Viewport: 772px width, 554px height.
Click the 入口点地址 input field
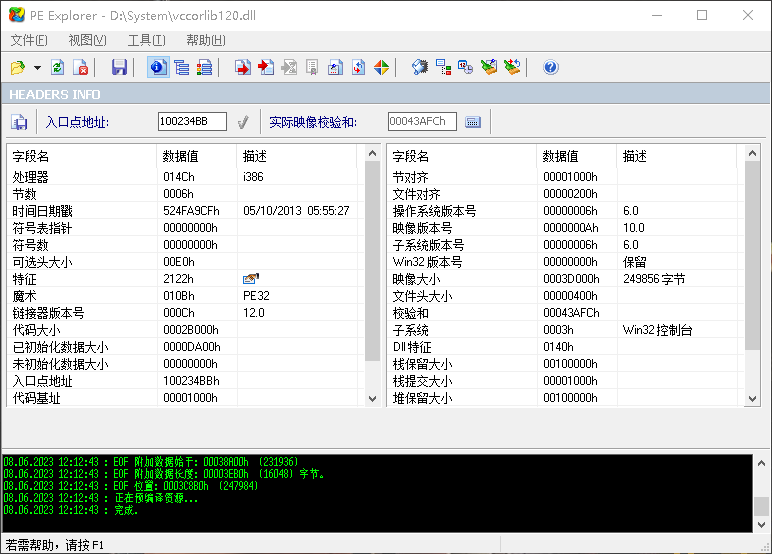(x=192, y=122)
